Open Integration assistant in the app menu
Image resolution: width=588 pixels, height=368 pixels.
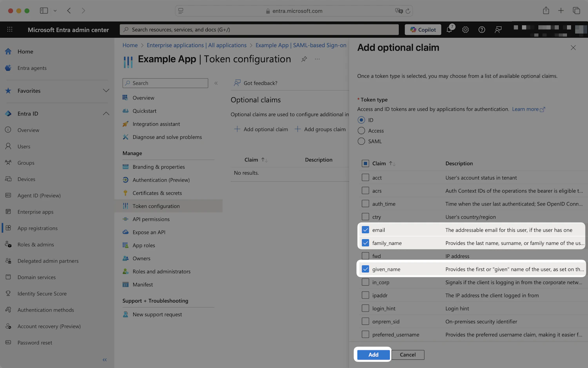(156, 124)
